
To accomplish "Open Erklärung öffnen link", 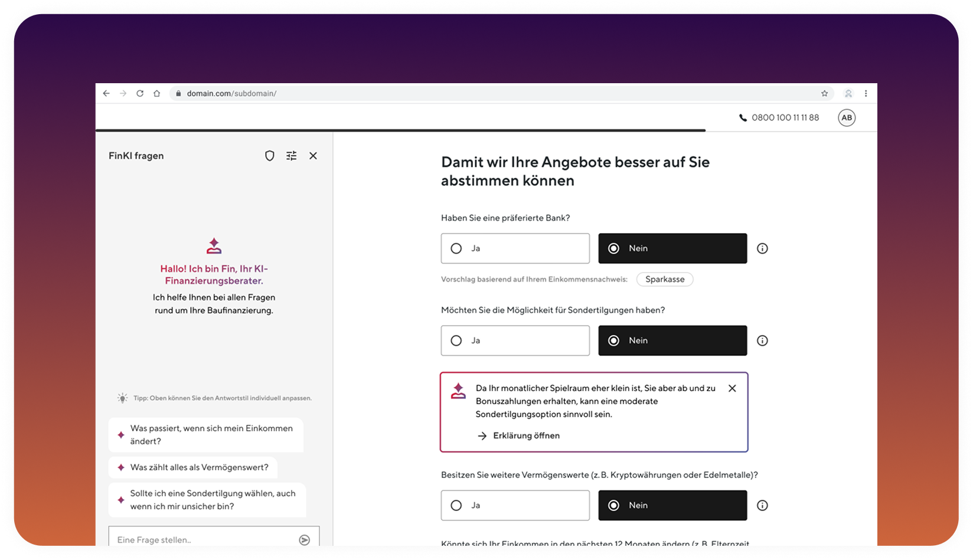I will [x=519, y=435].
